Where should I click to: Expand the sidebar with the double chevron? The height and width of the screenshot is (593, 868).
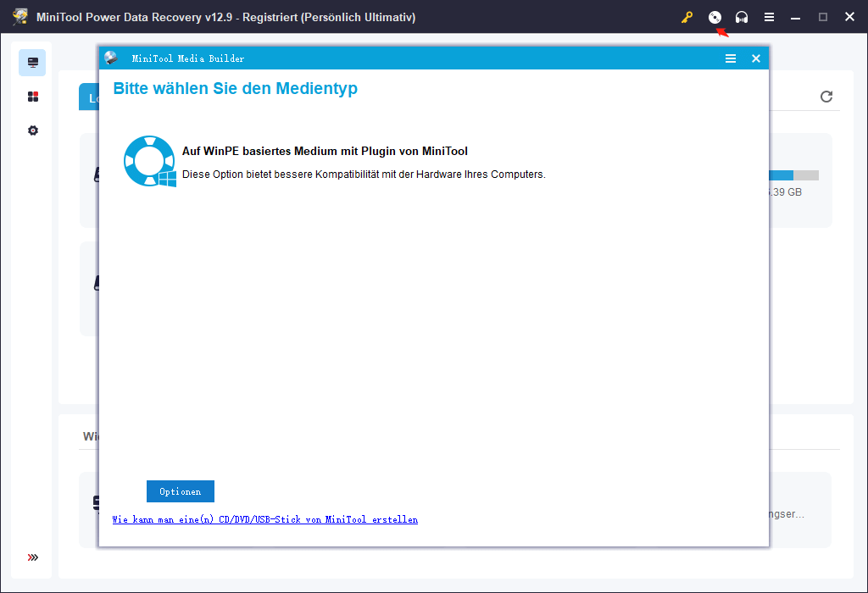[33, 557]
